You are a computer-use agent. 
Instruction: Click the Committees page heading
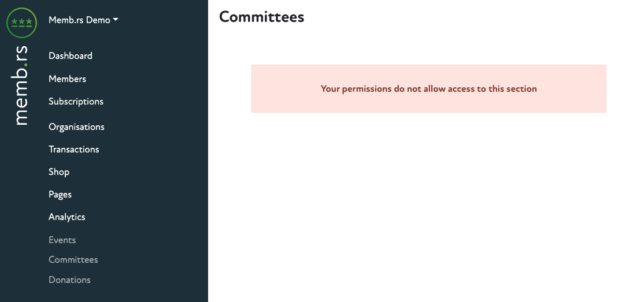coord(261,17)
